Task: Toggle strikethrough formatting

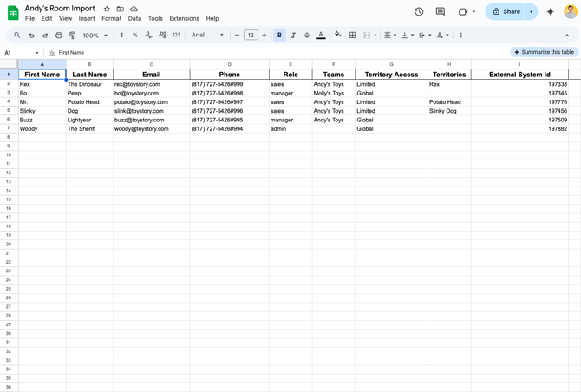Action: tap(307, 36)
